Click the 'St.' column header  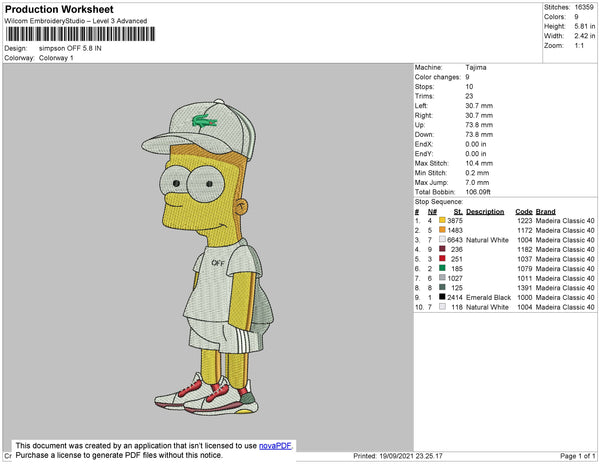[x=458, y=212]
